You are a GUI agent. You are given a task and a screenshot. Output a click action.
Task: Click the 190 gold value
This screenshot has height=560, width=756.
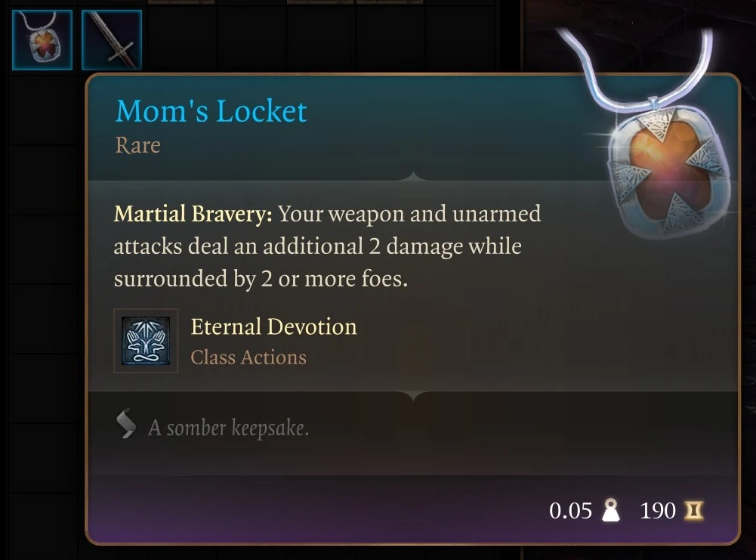coord(658,511)
